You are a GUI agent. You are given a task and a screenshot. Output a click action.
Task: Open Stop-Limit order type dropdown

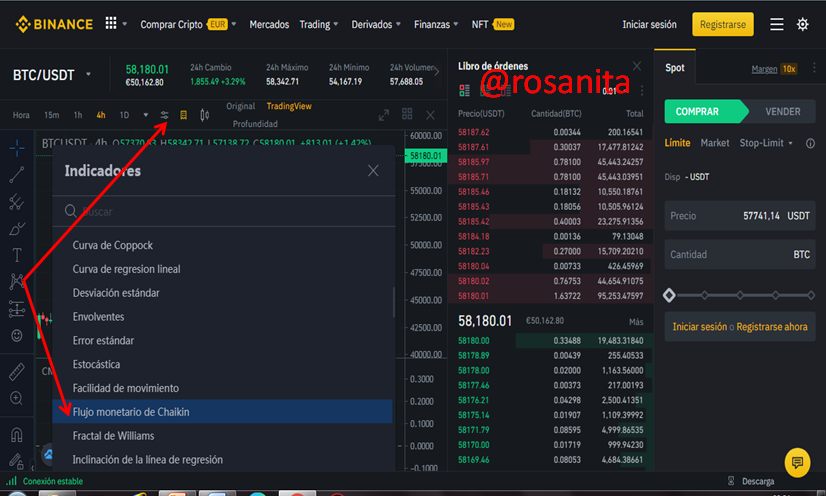(x=766, y=143)
